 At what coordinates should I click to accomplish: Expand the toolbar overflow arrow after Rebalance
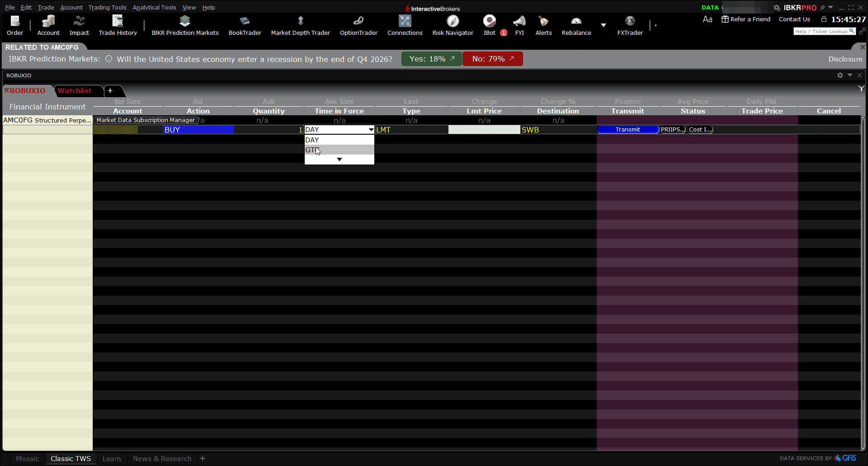tap(603, 25)
